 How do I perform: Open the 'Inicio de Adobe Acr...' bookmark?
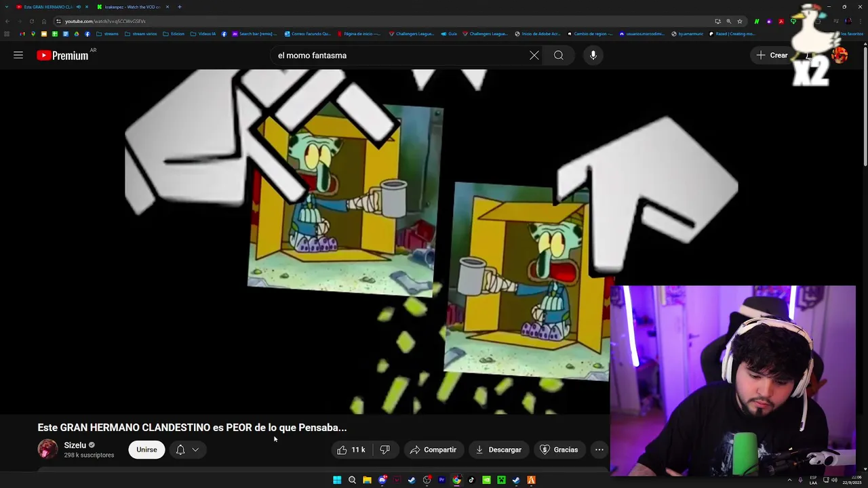[x=537, y=34]
